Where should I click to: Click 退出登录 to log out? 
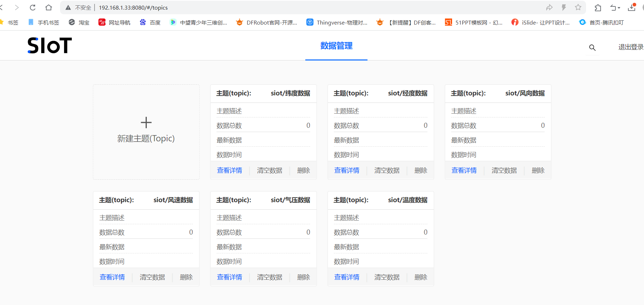point(631,47)
